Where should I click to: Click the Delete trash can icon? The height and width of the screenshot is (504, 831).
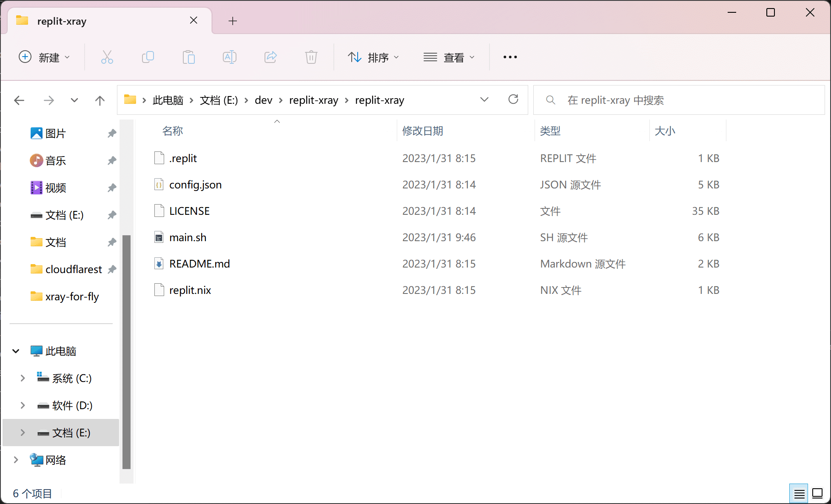pos(311,57)
